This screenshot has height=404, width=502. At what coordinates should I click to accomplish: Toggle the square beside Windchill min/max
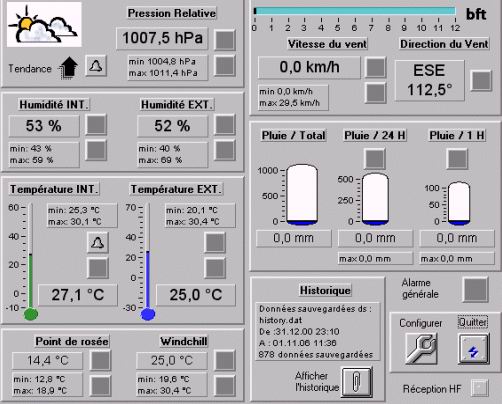225,386
